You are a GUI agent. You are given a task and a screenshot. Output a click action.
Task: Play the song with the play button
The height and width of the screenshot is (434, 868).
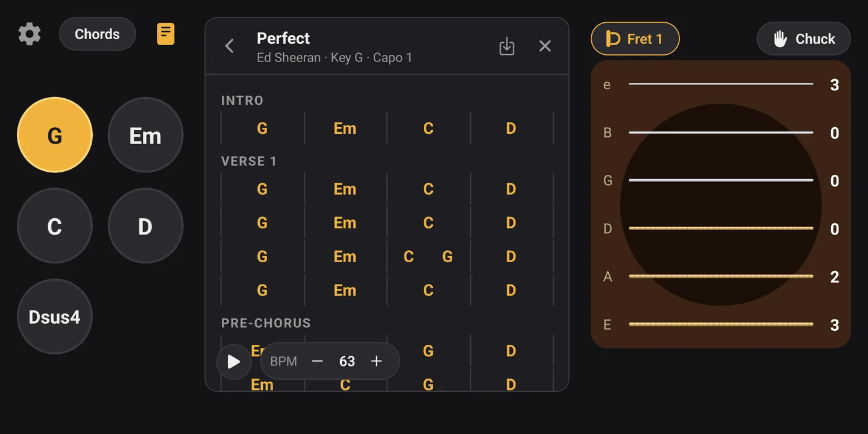point(234,362)
